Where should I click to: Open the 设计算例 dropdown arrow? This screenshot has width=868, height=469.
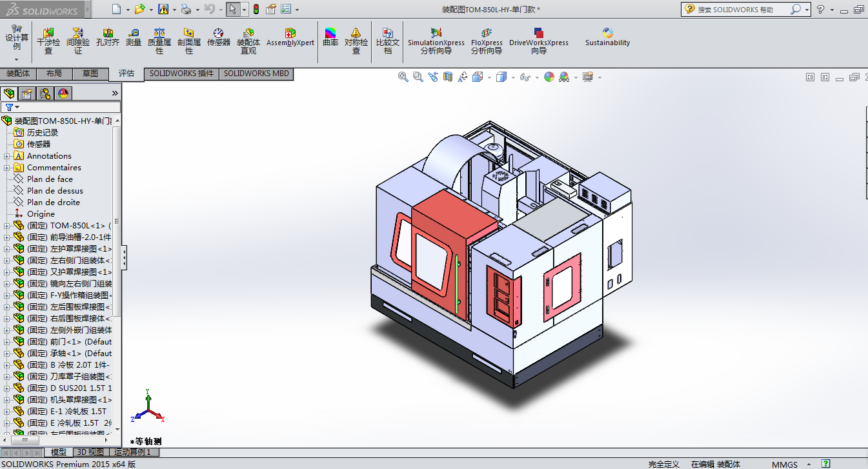[x=17, y=59]
